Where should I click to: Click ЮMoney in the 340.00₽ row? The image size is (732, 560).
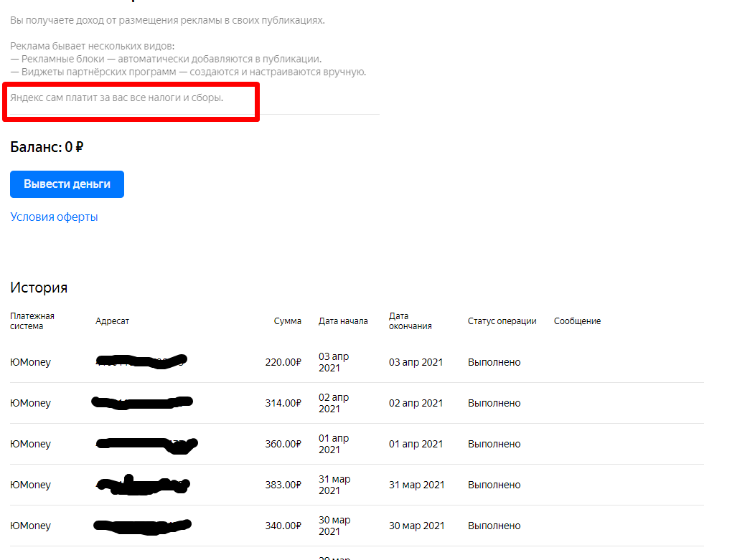pyautogui.click(x=30, y=526)
